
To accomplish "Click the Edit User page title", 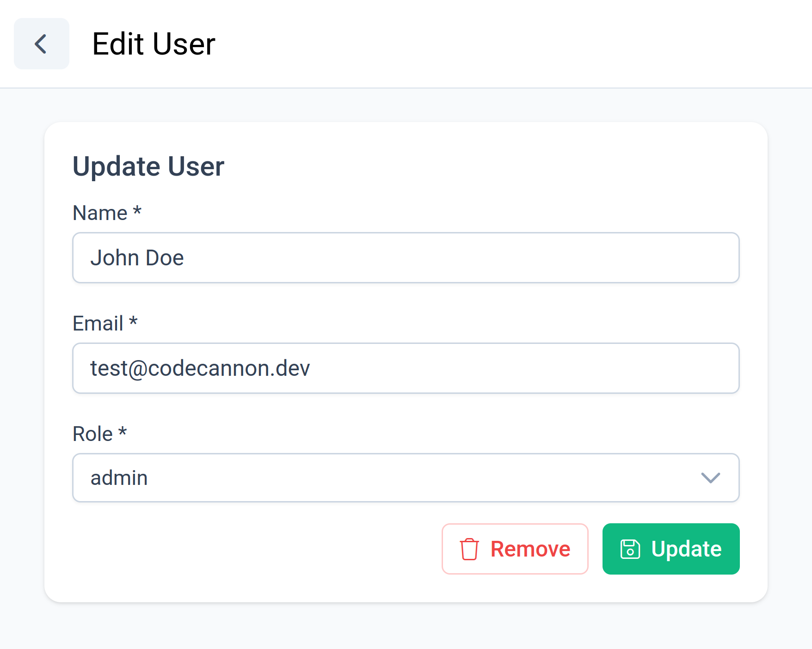I will point(154,44).
